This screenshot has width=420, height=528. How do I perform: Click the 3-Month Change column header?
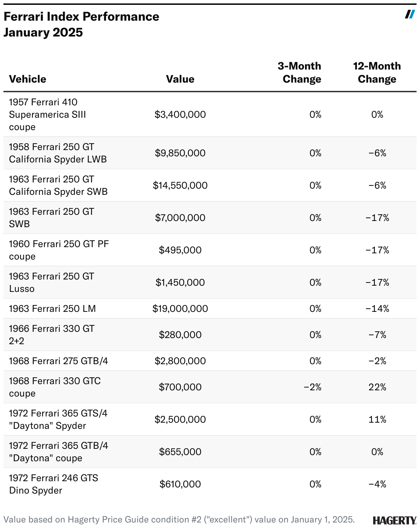pyautogui.click(x=300, y=73)
